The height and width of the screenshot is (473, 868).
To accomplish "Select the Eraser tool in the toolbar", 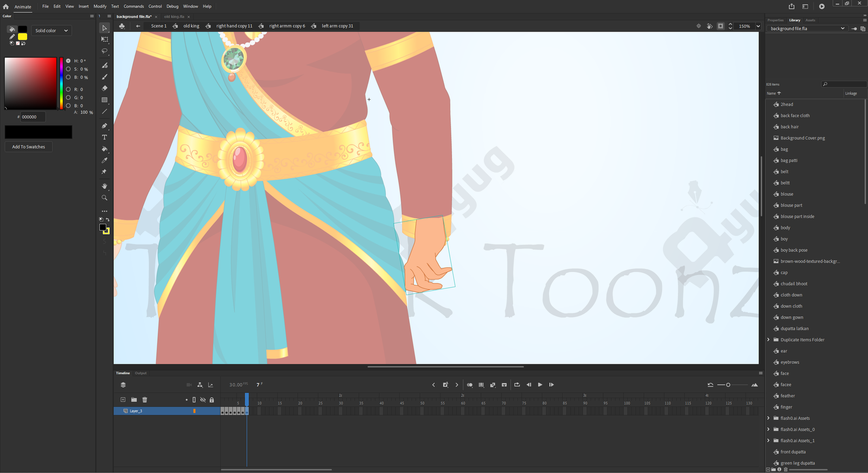I will pos(105,88).
